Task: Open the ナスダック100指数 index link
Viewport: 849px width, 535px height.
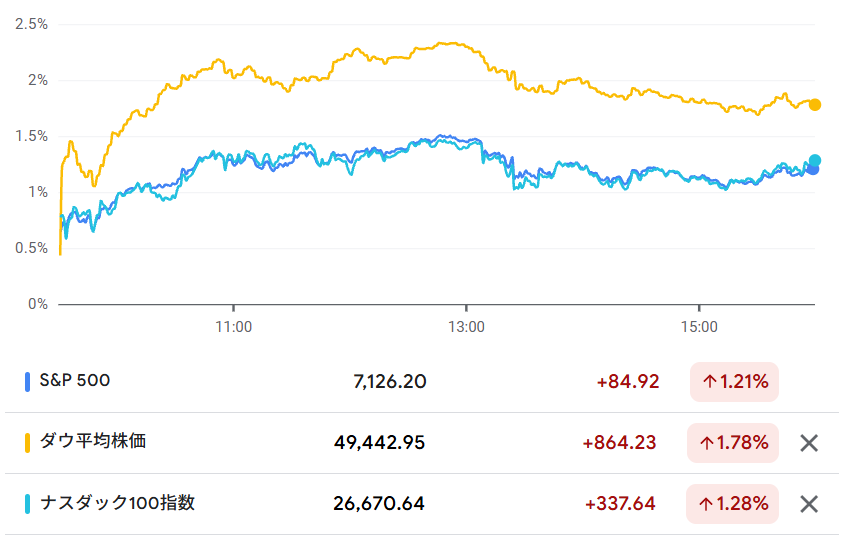Action: (117, 503)
